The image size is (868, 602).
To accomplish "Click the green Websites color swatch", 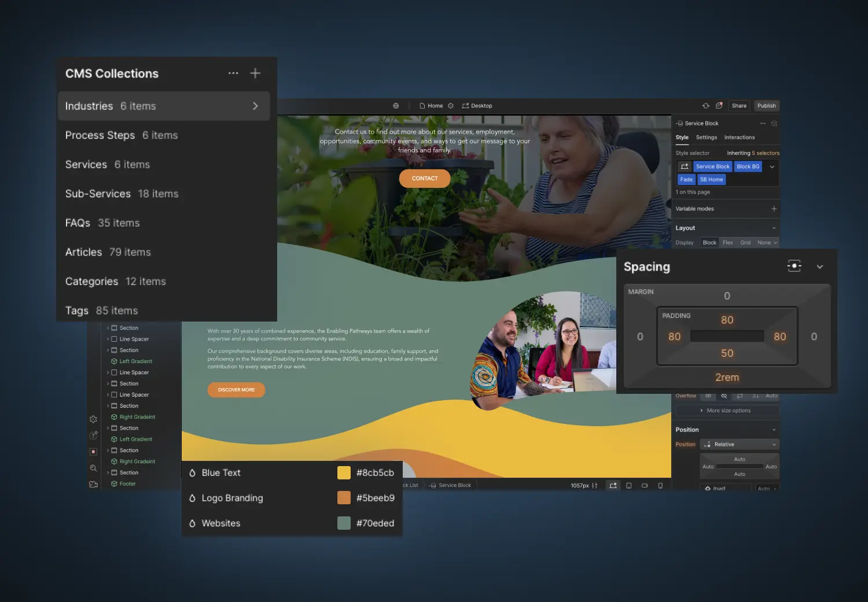I will pos(344,523).
